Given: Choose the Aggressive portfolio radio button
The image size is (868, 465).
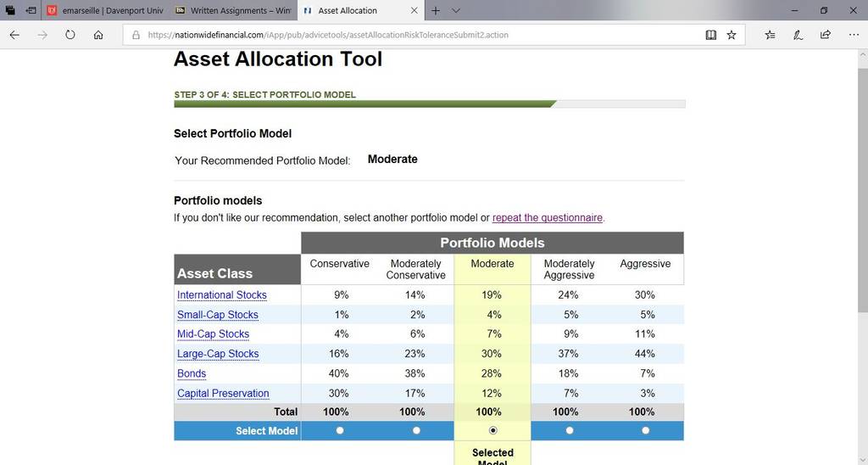Looking at the screenshot, I should (645, 431).
